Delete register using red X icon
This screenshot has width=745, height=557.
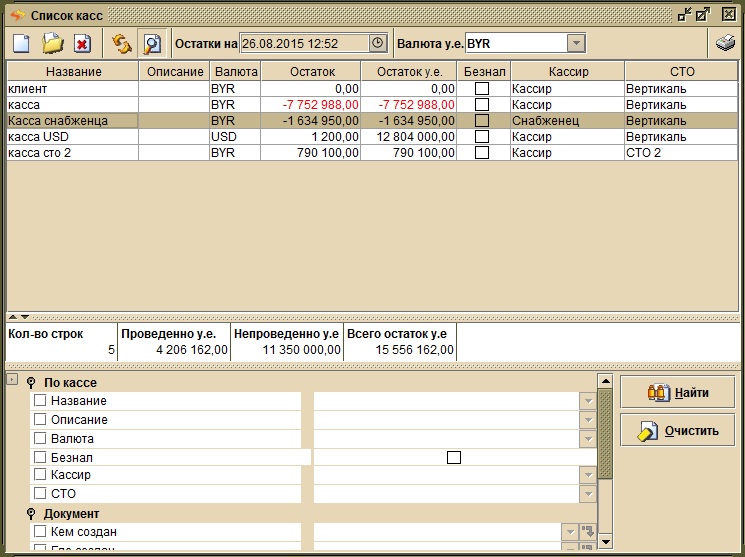click(x=82, y=44)
